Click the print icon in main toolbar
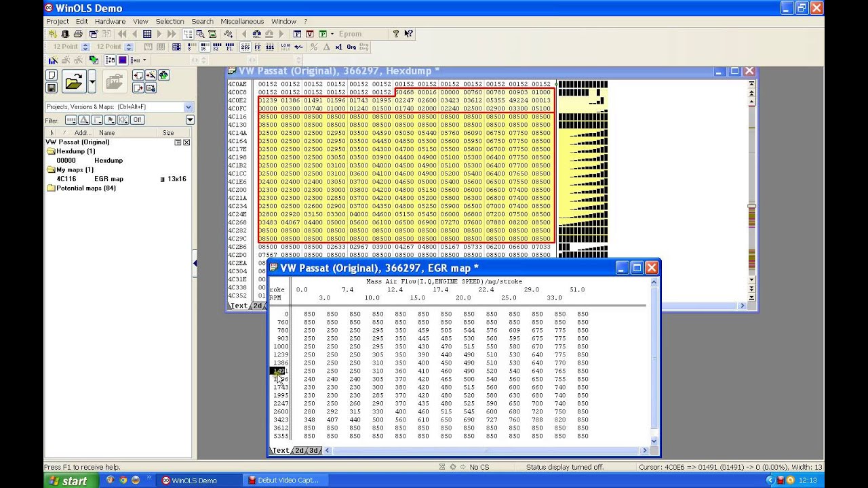 click(78, 33)
